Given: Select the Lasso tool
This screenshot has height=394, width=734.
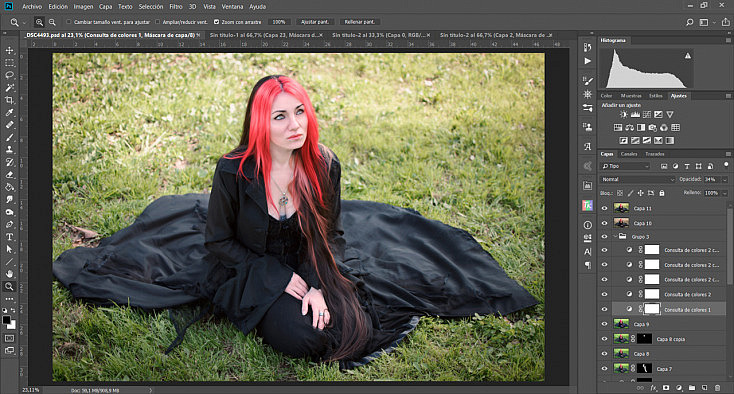Looking at the screenshot, I should coord(9,75).
